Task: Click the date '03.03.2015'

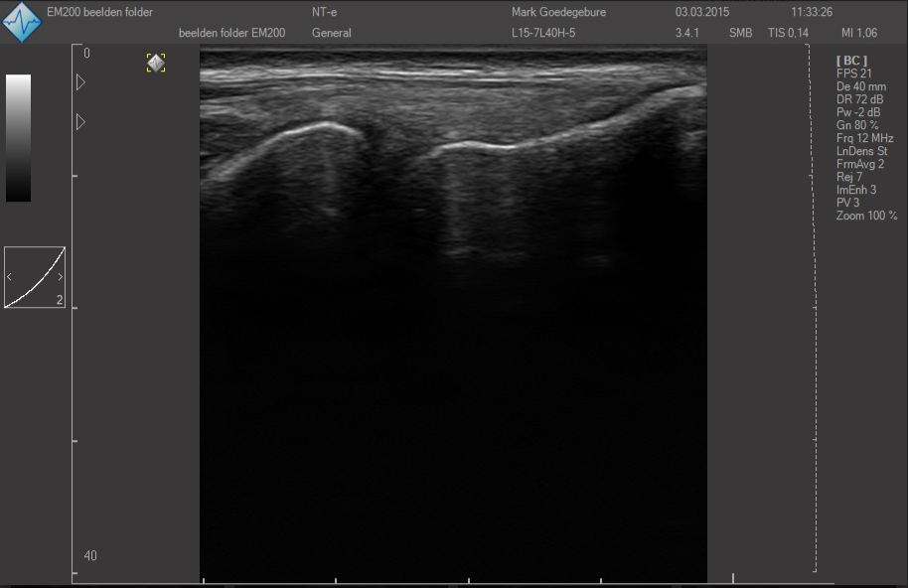Action: click(x=701, y=12)
